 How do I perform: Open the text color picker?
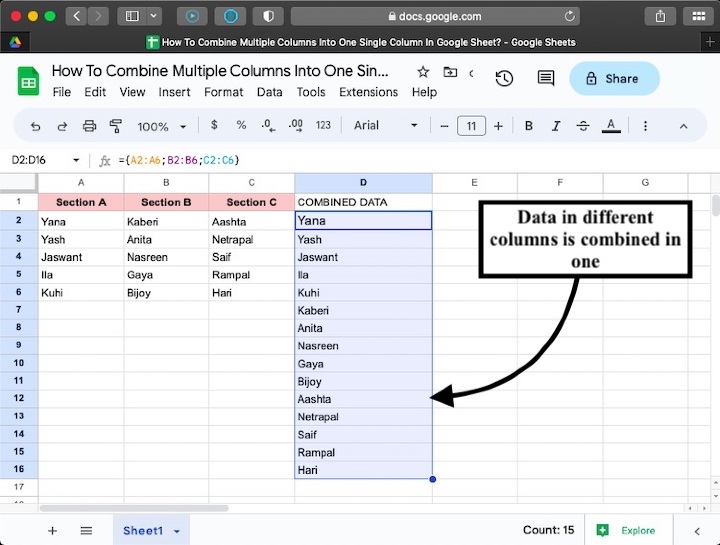coord(610,126)
